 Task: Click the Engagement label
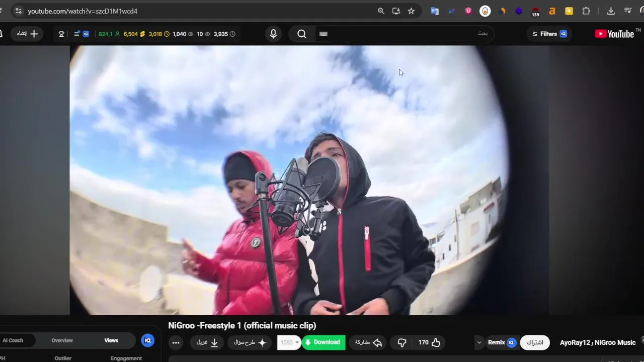pyautogui.click(x=126, y=358)
